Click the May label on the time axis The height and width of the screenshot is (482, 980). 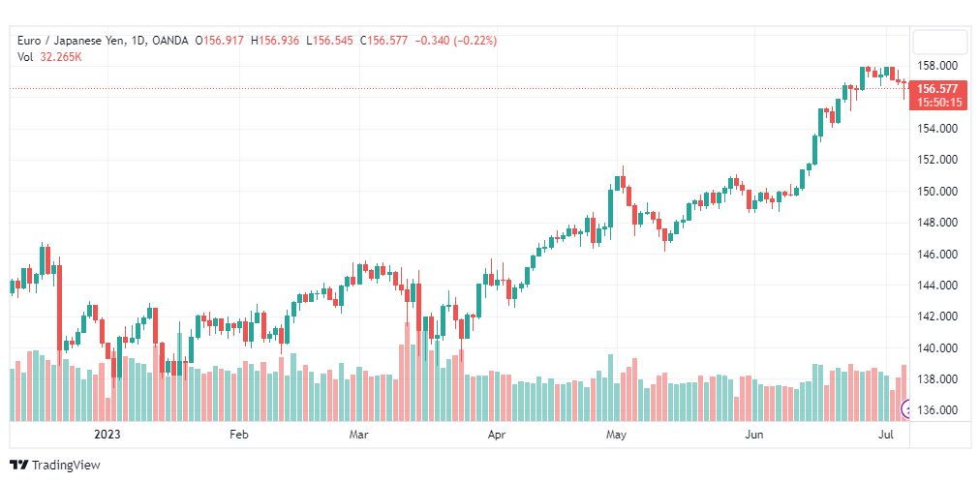[616, 435]
